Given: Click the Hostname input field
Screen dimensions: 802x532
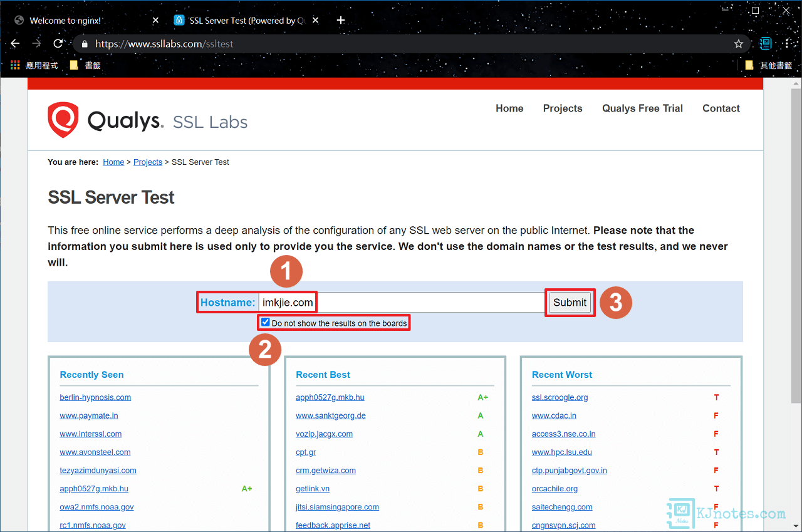Looking at the screenshot, I should click(x=402, y=302).
